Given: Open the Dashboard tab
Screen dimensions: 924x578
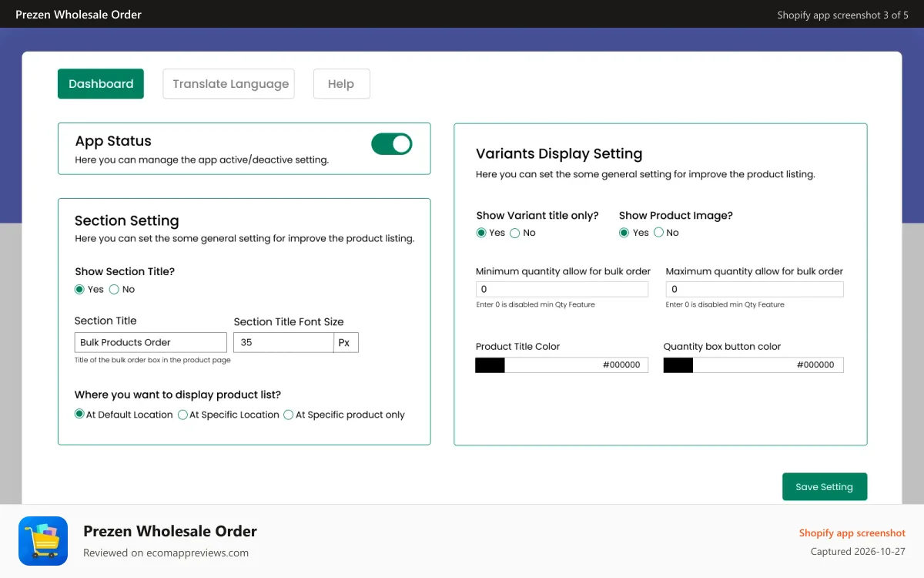Looking at the screenshot, I should tap(101, 84).
